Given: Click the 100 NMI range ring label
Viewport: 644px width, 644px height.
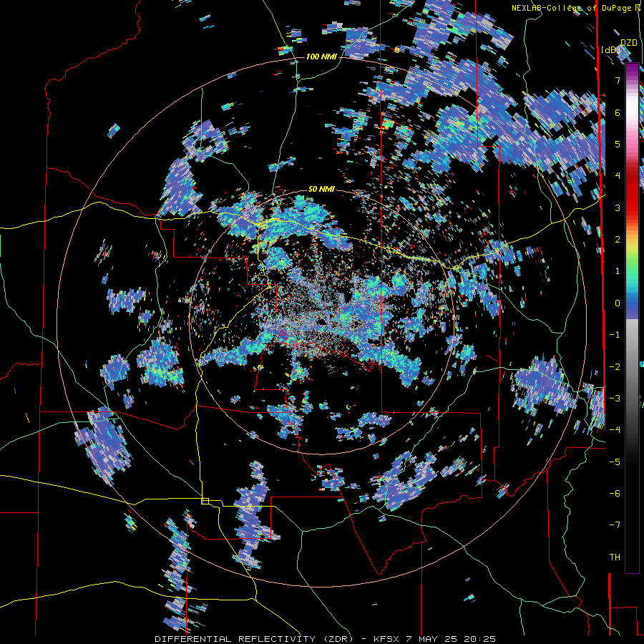Looking at the screenshot, I should 321,57.
